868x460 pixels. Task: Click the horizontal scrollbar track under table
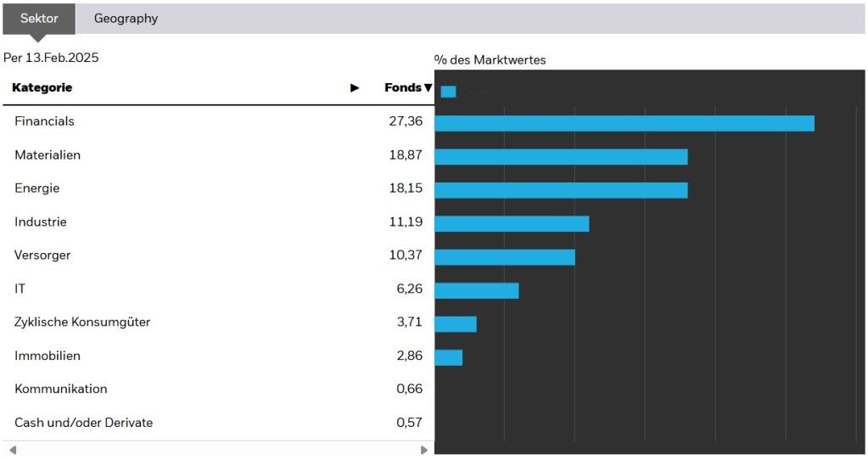tap(218, 450)
